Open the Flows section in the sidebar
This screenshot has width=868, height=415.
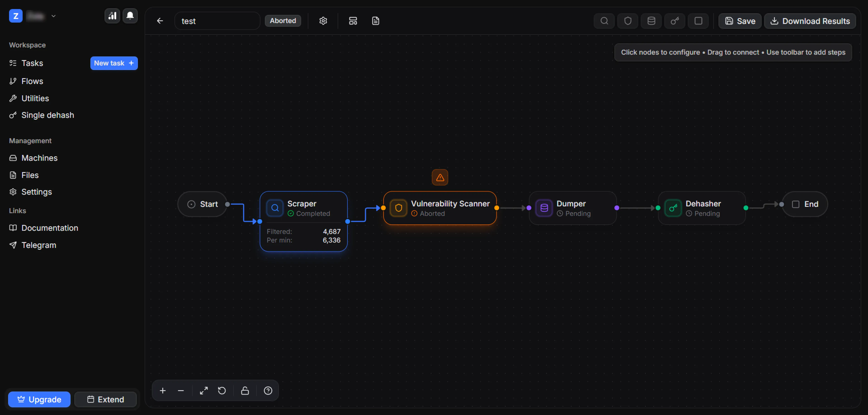click(32, 81)
